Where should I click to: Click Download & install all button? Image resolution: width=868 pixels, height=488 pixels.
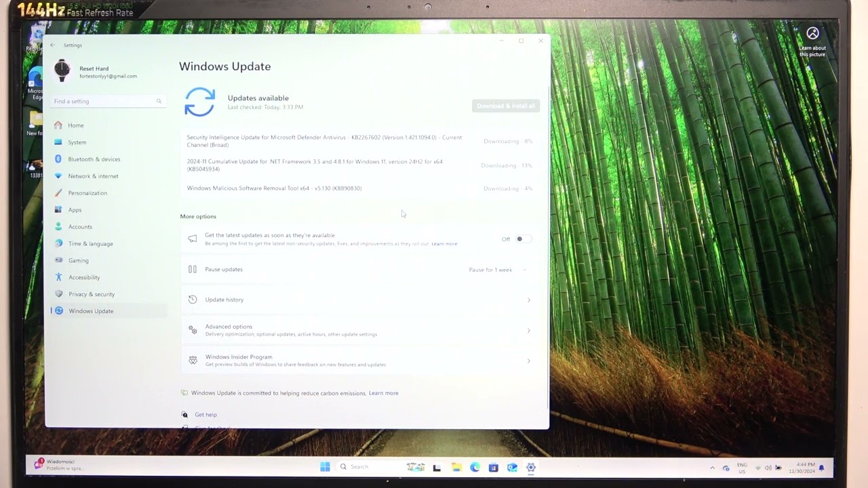point(506,106)
